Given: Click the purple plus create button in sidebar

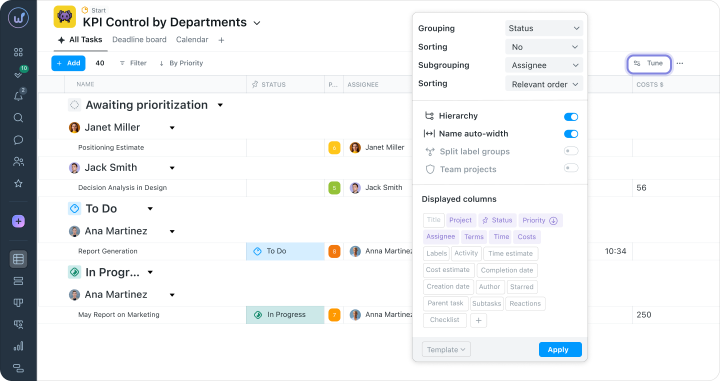Looking at the screenshot, I should [18, 221].
